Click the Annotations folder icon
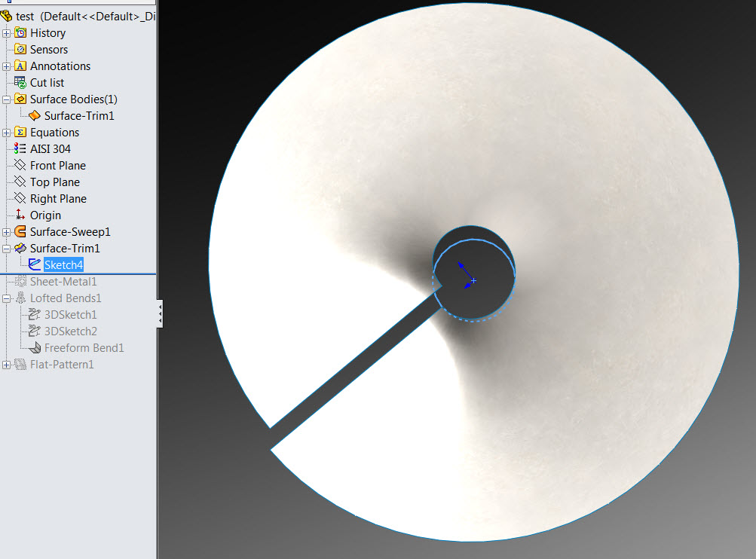 pos(20,66)
